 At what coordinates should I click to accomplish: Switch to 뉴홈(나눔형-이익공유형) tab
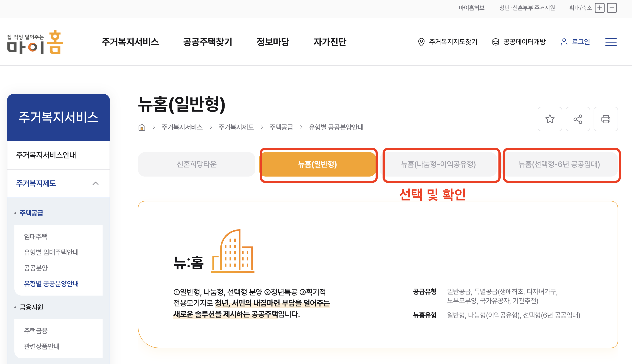tap(438, 164)
